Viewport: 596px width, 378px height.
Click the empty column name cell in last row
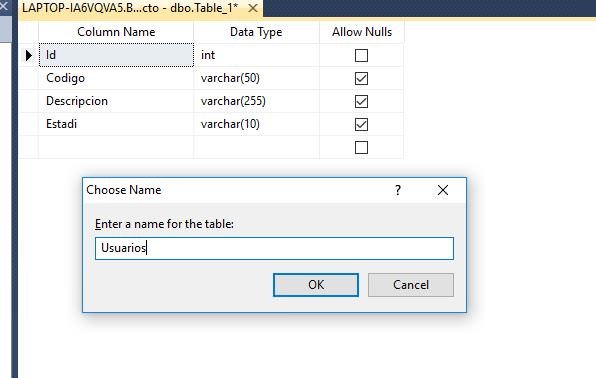tap(116, 147)
